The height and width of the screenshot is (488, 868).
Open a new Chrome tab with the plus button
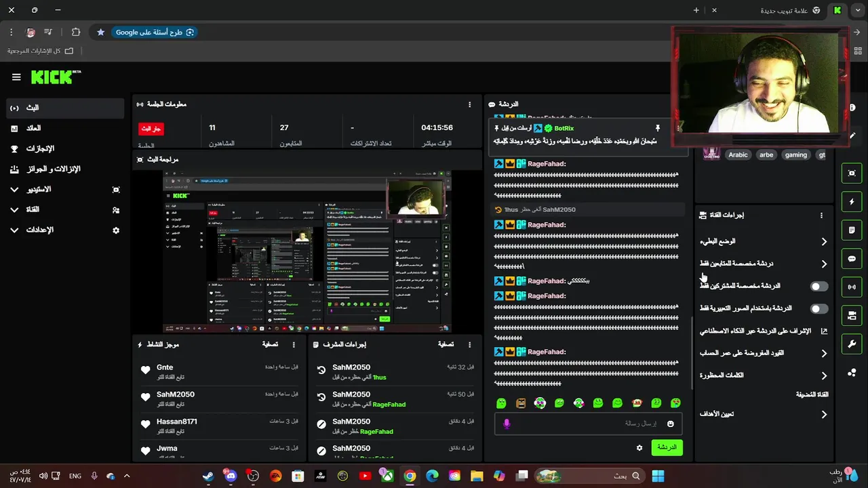696,10
